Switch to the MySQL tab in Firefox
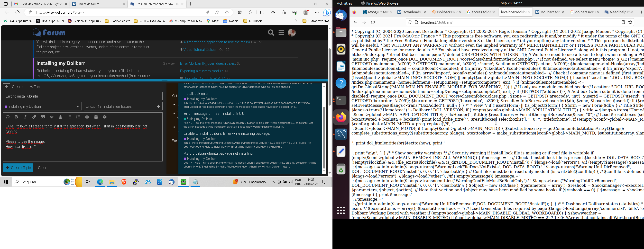 point(377,12)
